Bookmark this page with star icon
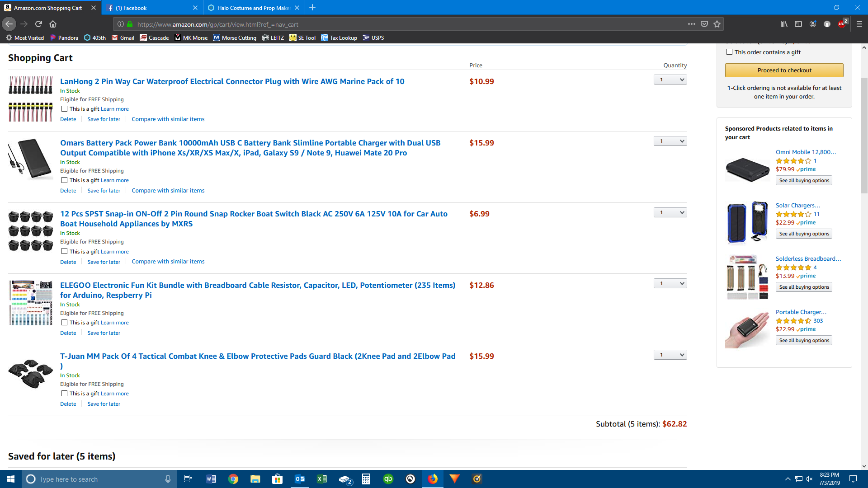868x488 pixels. click(x=717, y=24)
